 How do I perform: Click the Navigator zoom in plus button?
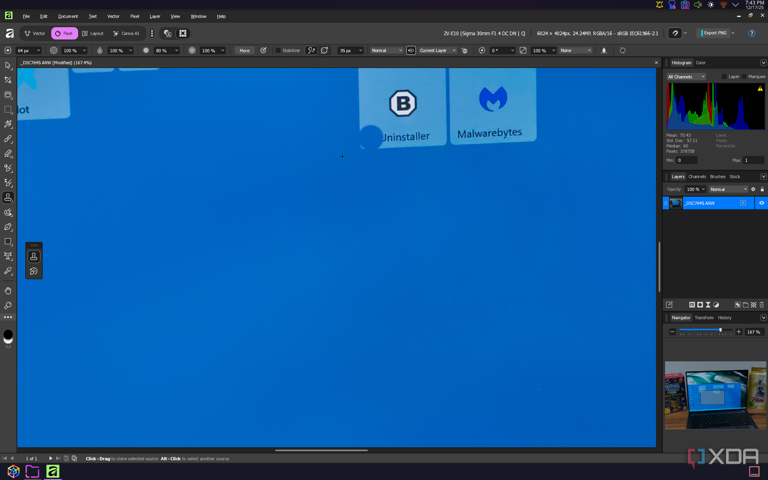[739, 332]
